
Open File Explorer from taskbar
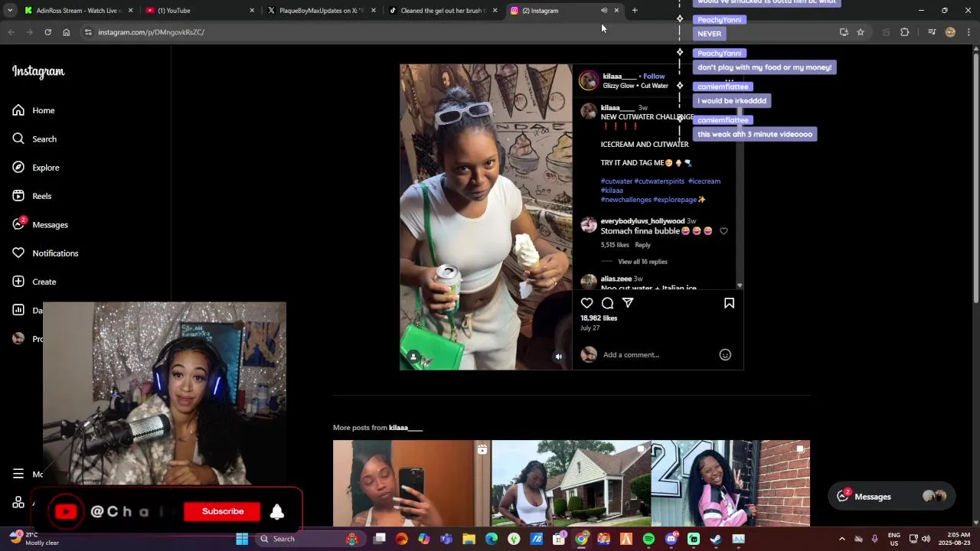pos(469,539)
